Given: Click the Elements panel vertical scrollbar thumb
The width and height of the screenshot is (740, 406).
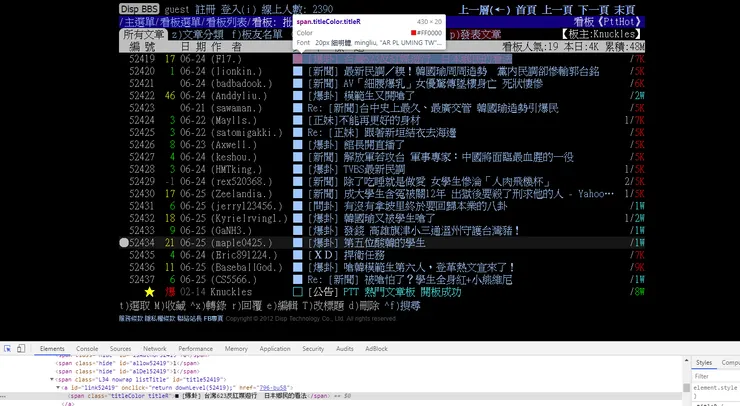Looking at the screenshot, I should click(x=687, y=388).
